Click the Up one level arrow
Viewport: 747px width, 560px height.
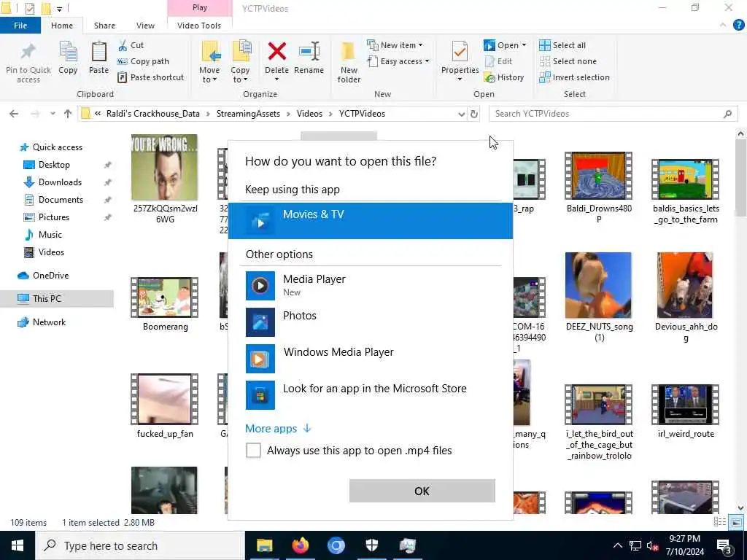tap(68, 114)
